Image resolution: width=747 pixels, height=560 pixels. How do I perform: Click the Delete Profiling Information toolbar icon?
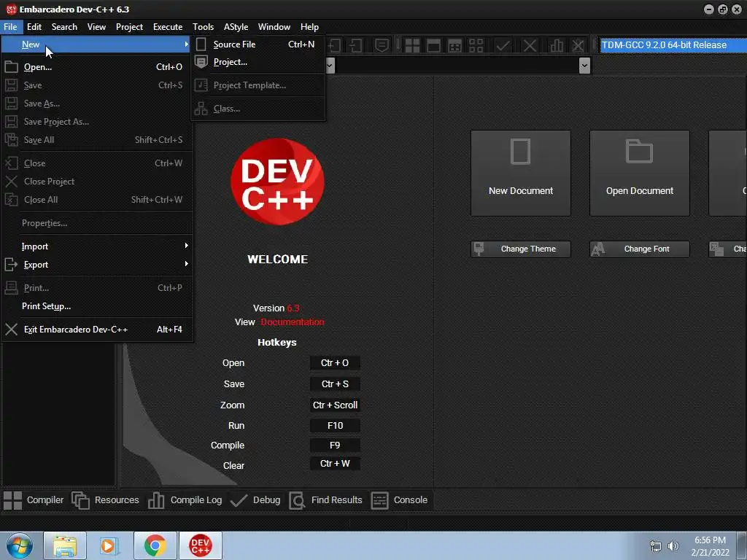(x=578, y=46)
